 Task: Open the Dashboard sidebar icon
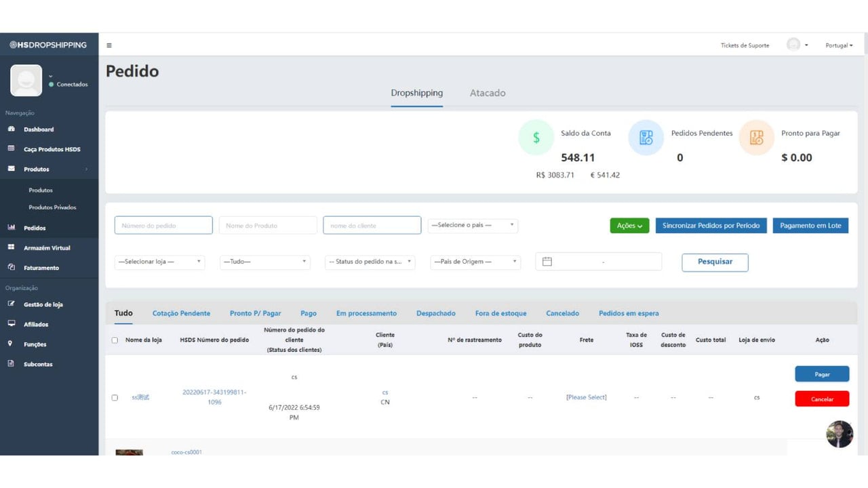(11, 129)
